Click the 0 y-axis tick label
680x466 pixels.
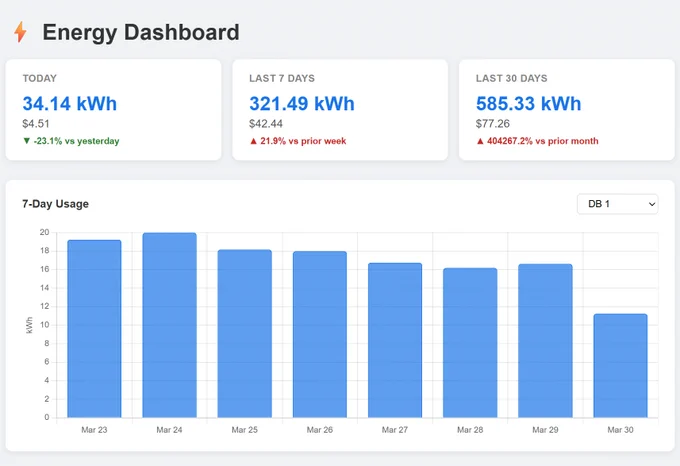pos(47,417)
